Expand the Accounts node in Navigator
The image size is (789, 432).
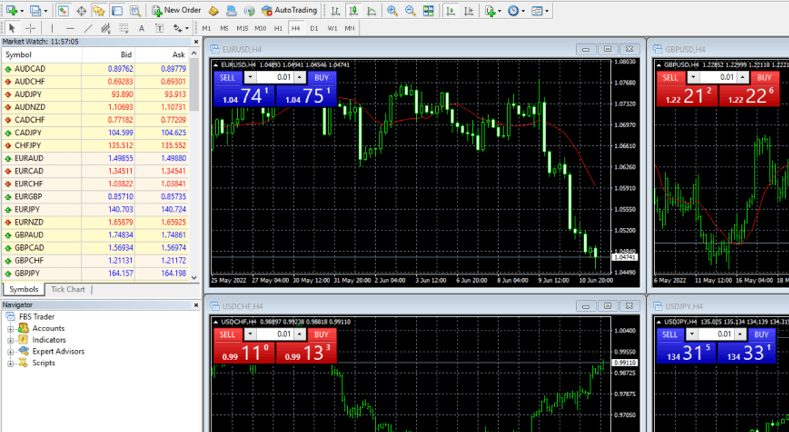point(10,328)
